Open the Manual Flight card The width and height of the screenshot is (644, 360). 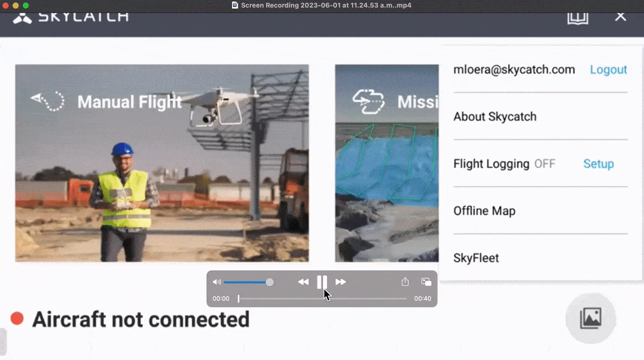162,163
